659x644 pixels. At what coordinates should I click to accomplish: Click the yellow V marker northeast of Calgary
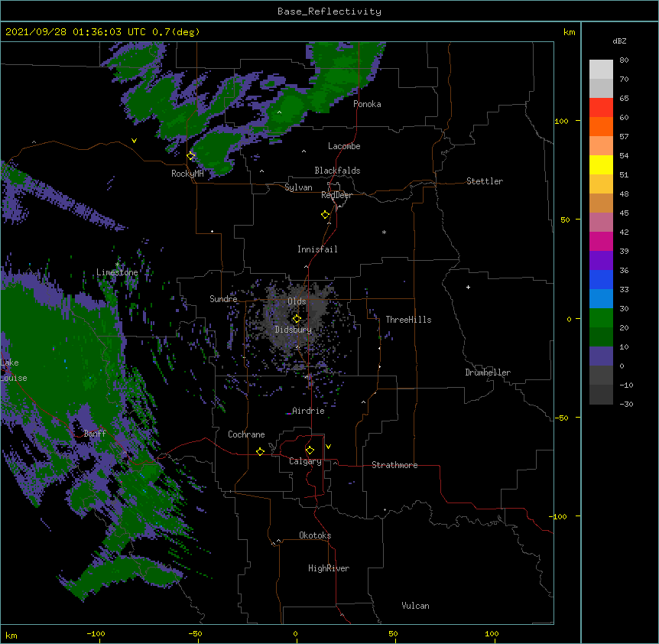coord(328,447)
